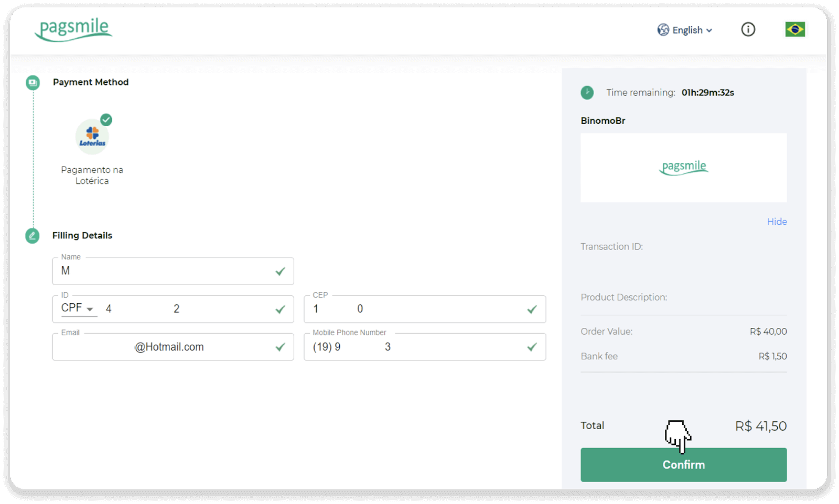Click the Brazil flag icon
Viewport: 839px width, 504px height.
[794, 29]
